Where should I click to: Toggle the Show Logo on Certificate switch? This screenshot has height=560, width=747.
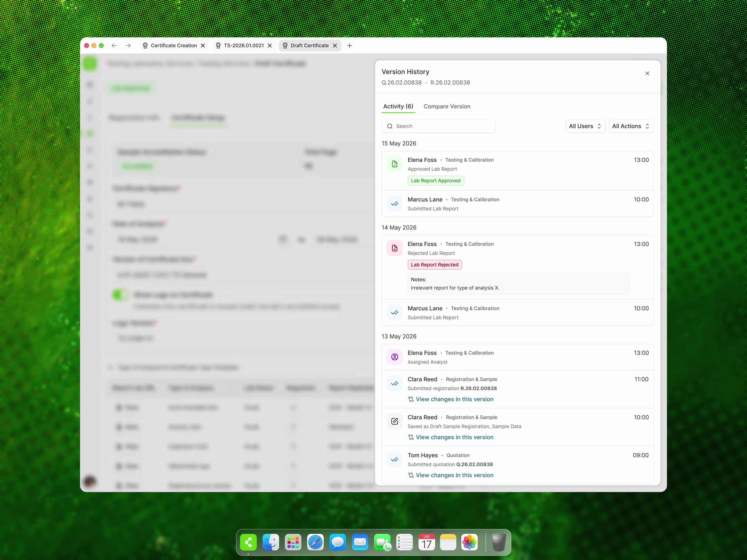pos(121,295)
